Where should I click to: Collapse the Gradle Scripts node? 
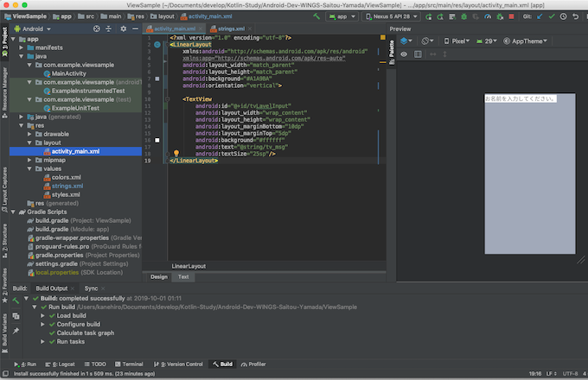pyautogui.click(x=13, y=212)
